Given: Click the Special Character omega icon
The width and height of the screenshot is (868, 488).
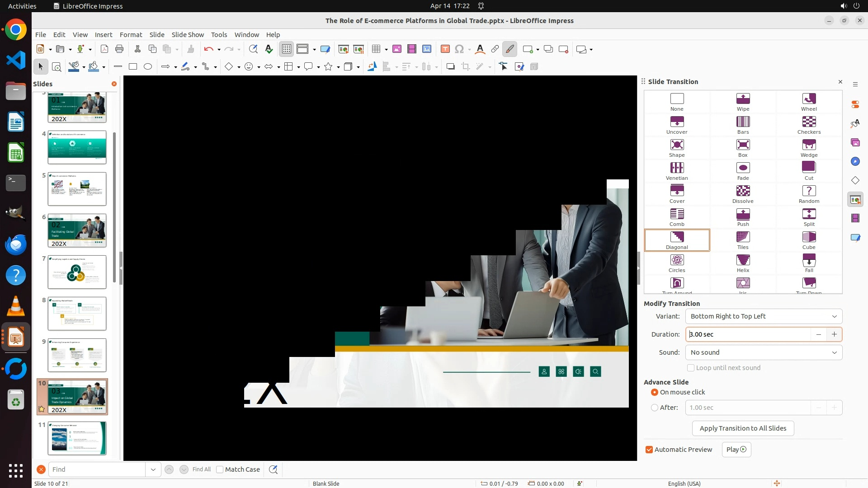Looking at the screenshot, I should [459, 49].
